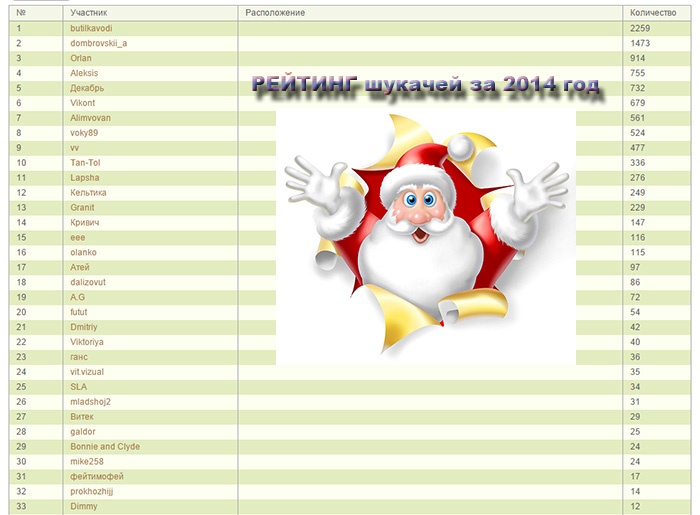Click the ганс username
Screen dimensions: 700x515
coord(79,357)
